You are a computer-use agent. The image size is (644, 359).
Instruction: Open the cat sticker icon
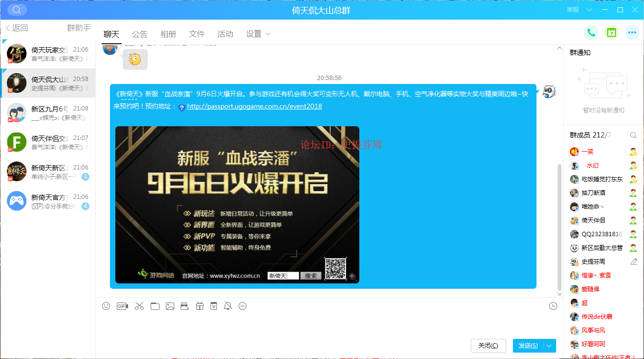185,306
